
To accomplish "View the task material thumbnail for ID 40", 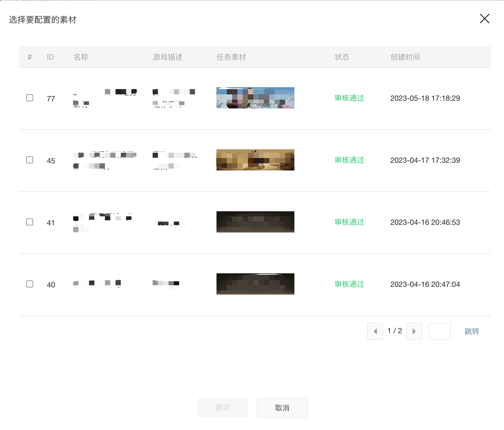I will coord(255,284).
